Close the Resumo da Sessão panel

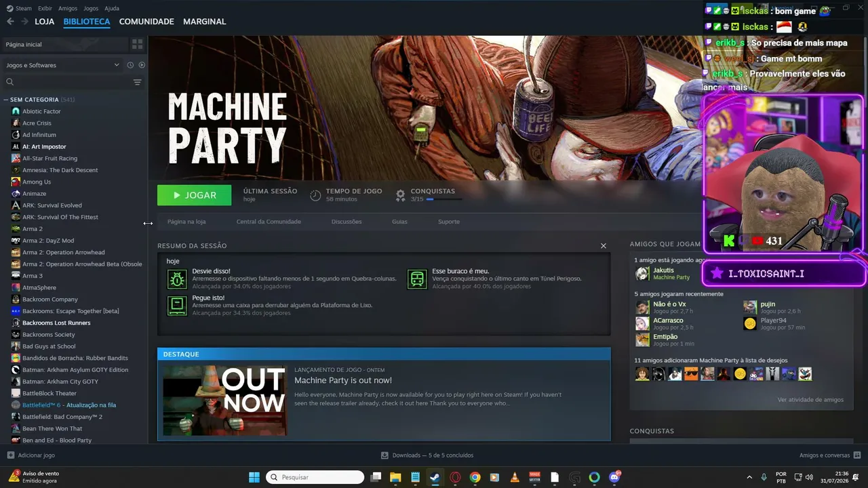(604, 245)
